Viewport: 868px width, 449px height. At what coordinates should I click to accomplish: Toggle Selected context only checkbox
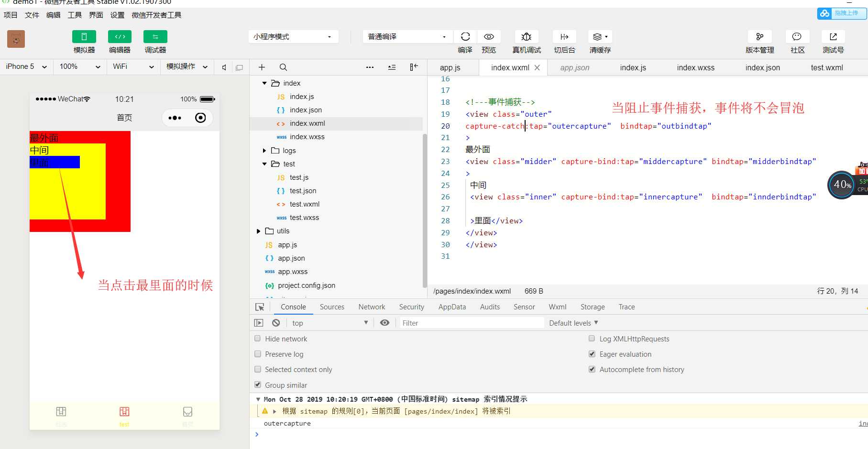tap(258, 369)
